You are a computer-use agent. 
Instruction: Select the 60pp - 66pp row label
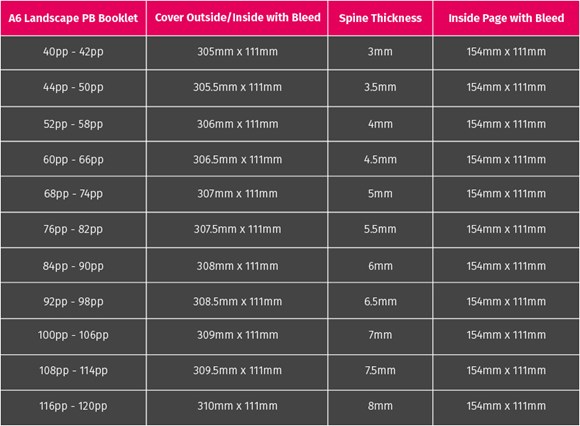coord(73,159)
